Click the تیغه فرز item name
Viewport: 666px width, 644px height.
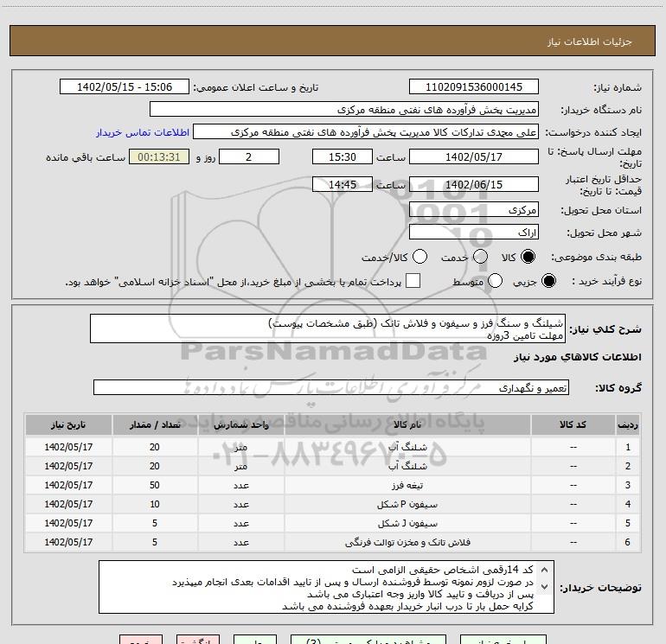pyautogui.click(x=407, y=485)
